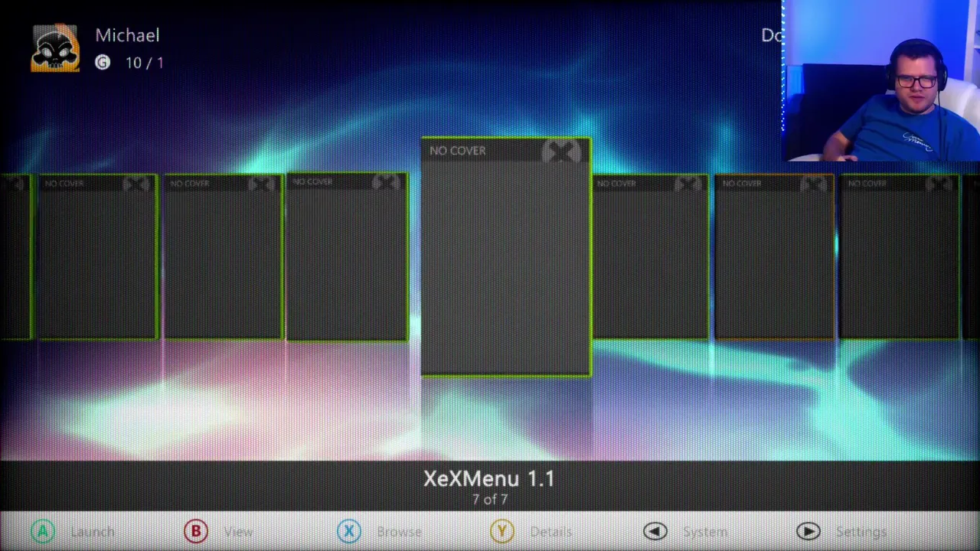Click the 7 of 7 counter text
Viewport: 980px width, 551px height.
490,500
